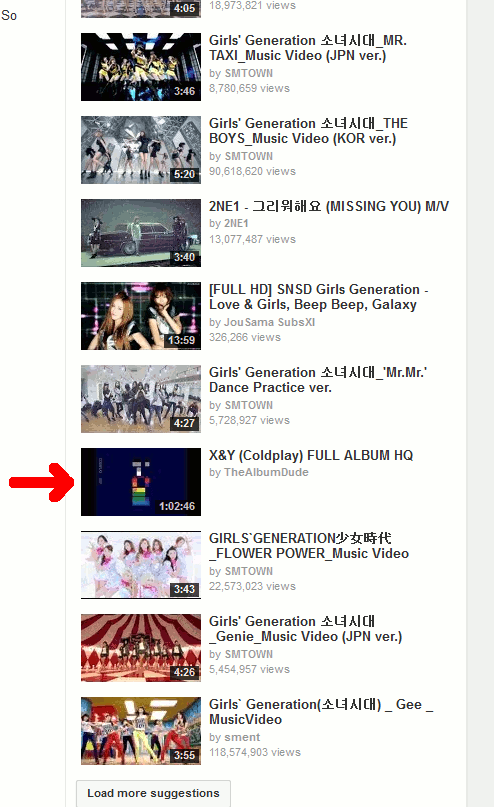Open the Gee MusicVideo title link

click(321, 712)
